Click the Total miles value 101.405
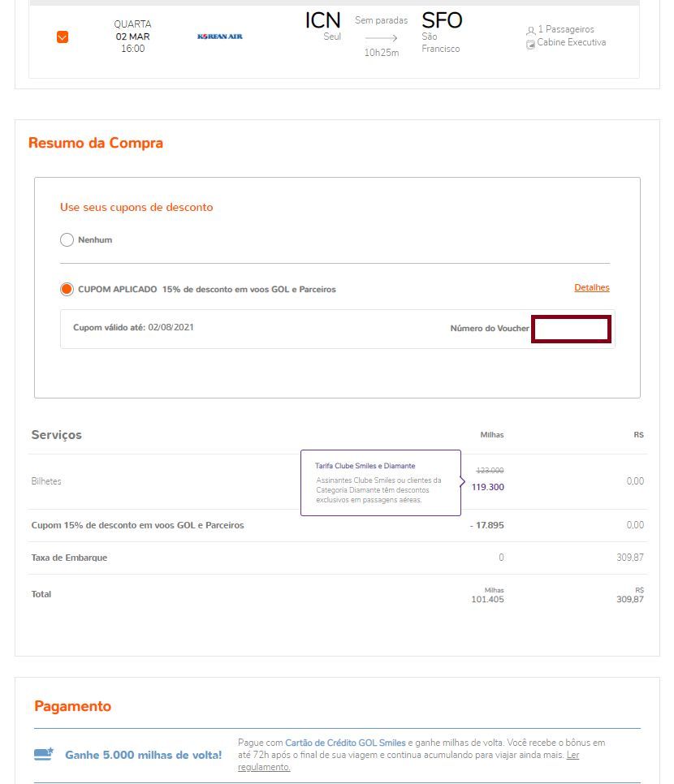 click(488, 599)
